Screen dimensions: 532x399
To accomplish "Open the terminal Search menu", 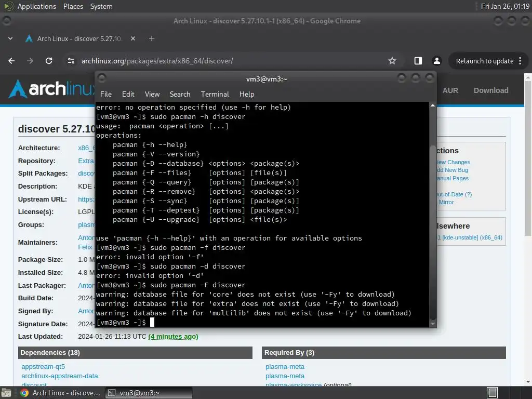I will click(x=180, y=95).
